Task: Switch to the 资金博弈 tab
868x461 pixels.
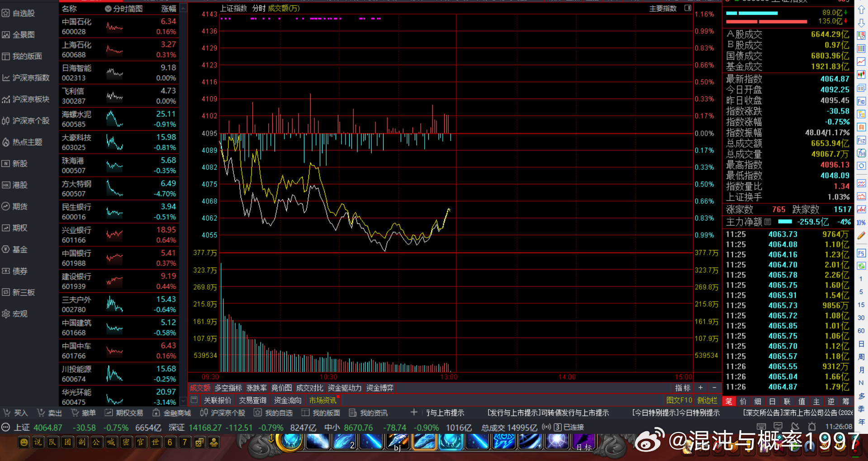Action: pos(380,388)
